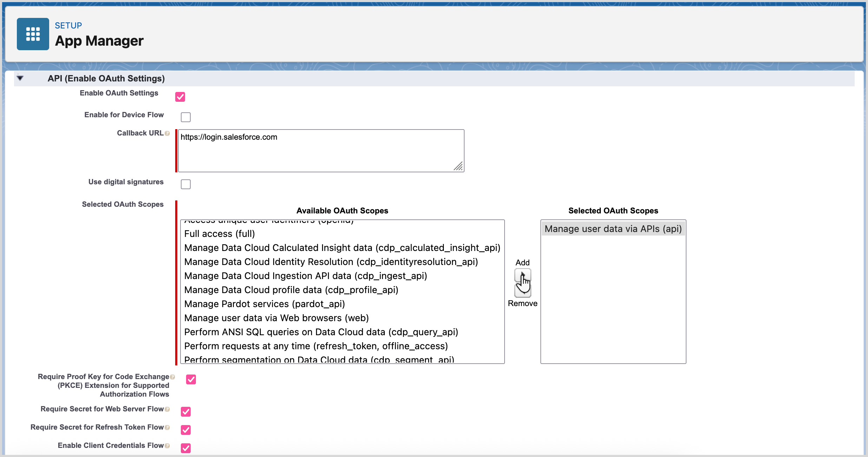Click the App Manager setup grid icon
The width and height of the screenshot is (868, 457).
[33, 34]
